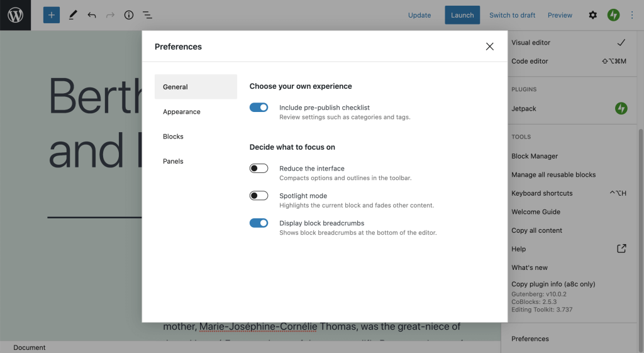Click the green Jetpack toolbar icon

point(613,15)
